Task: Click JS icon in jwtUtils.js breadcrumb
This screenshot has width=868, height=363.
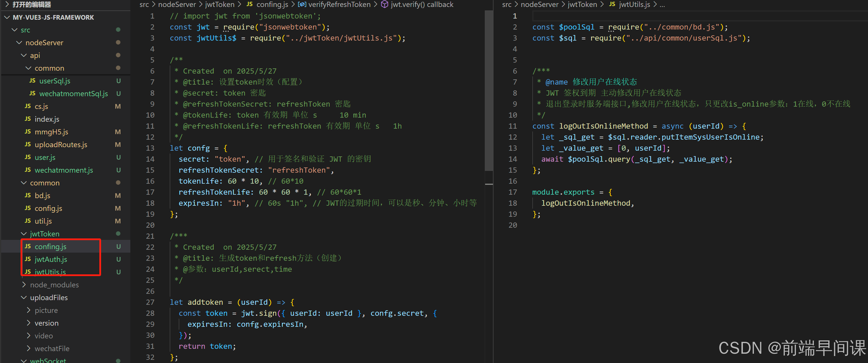Action: tap(612, 4)
